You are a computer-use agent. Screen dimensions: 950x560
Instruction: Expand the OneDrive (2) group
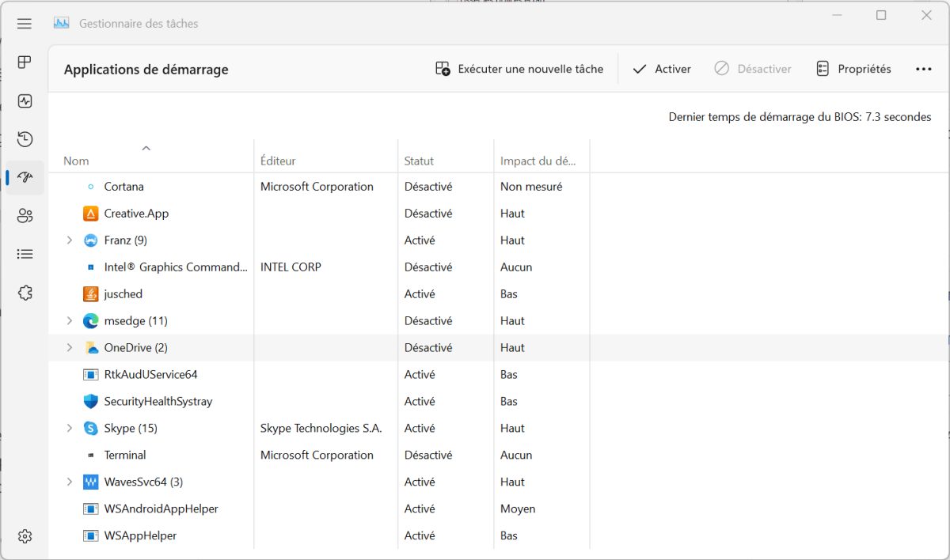[69, 348]
